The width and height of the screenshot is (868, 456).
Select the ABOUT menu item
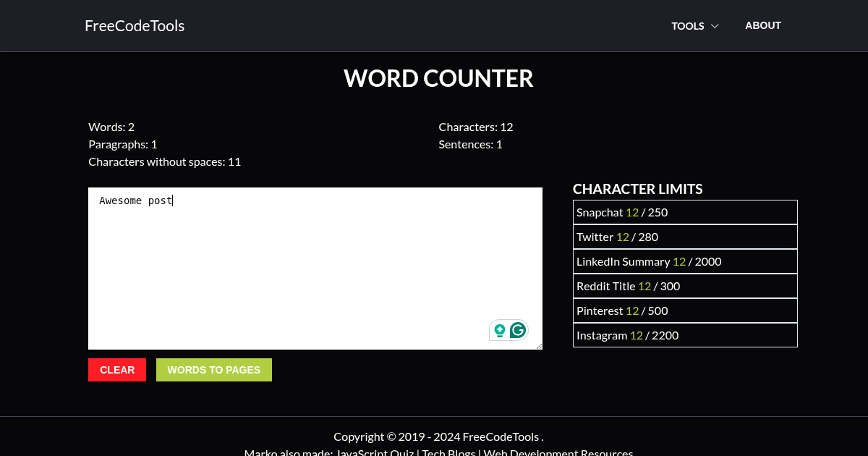coord(763,25)
